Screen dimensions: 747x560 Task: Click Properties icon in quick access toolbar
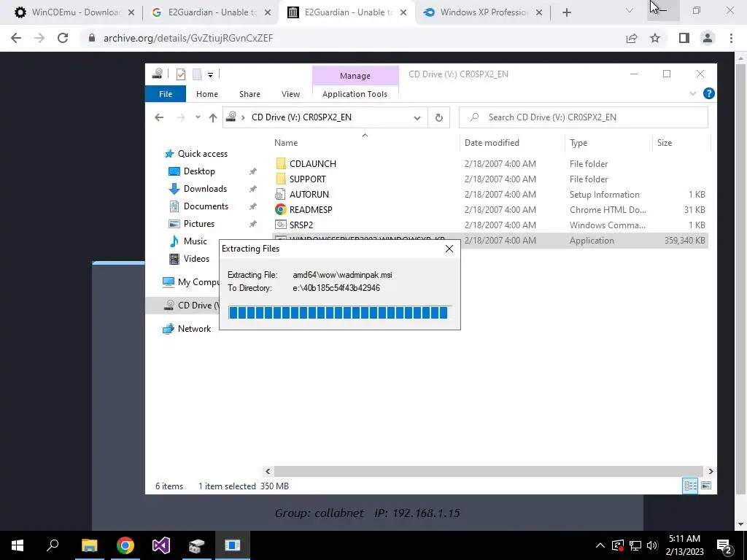pos(181,74)
